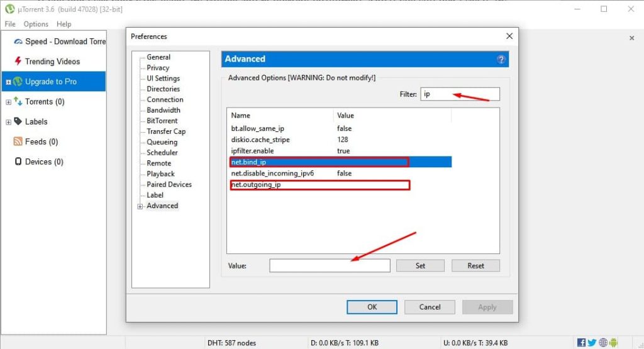Click the Value column header
This screenshot has width=644, height=349.
point(392,115)
